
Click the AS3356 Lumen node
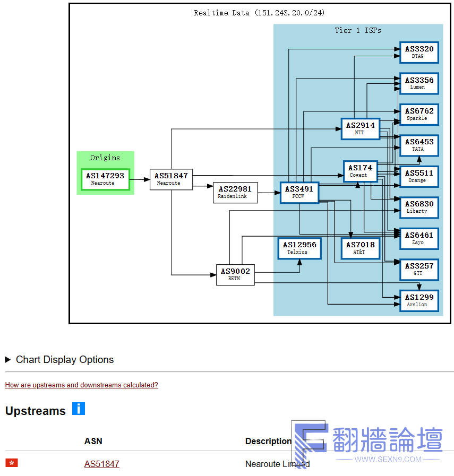coord(419,83)
